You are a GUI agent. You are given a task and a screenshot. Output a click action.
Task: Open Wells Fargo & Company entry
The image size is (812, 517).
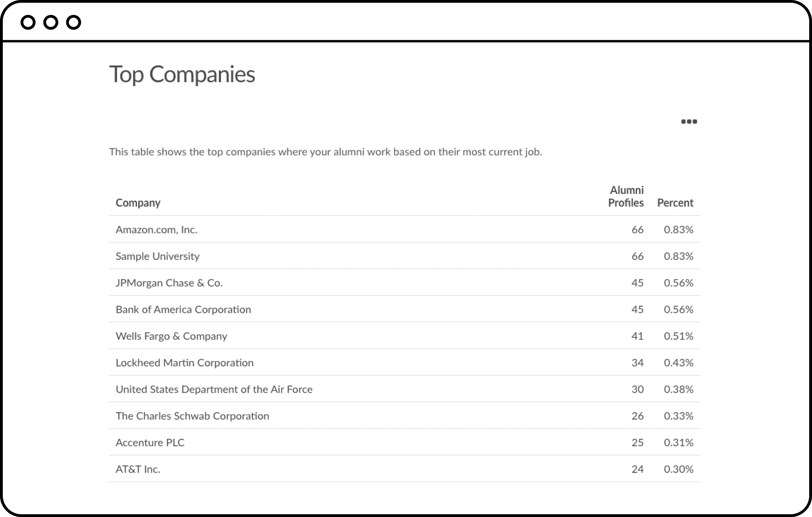(171, 336)
